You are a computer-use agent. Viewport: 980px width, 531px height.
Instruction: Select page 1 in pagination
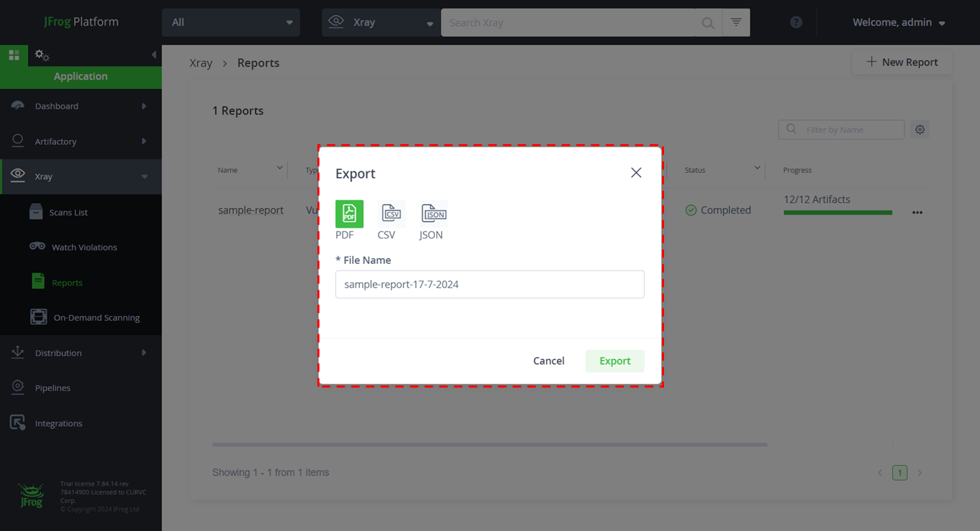pyautogui.click(x=900, y=473)
